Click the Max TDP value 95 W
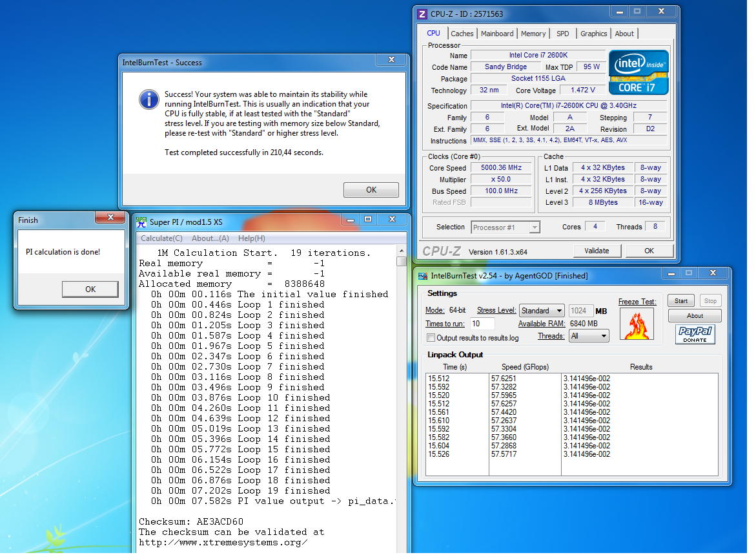Viewport: 756px width, 555px height. [x=591, y=67]
